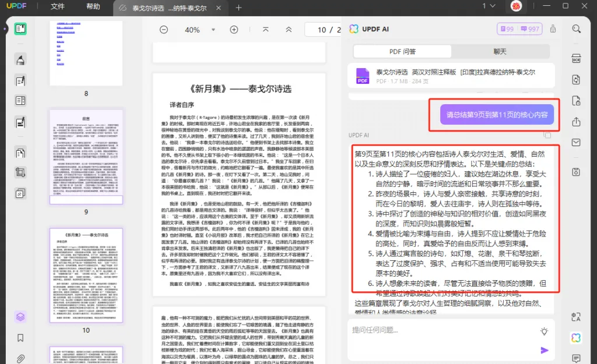The height and width of the screenshot is (364, 597).
Task: Click the user message 请总结第9页到第11页的核心内容
Action: click(497, 115)
